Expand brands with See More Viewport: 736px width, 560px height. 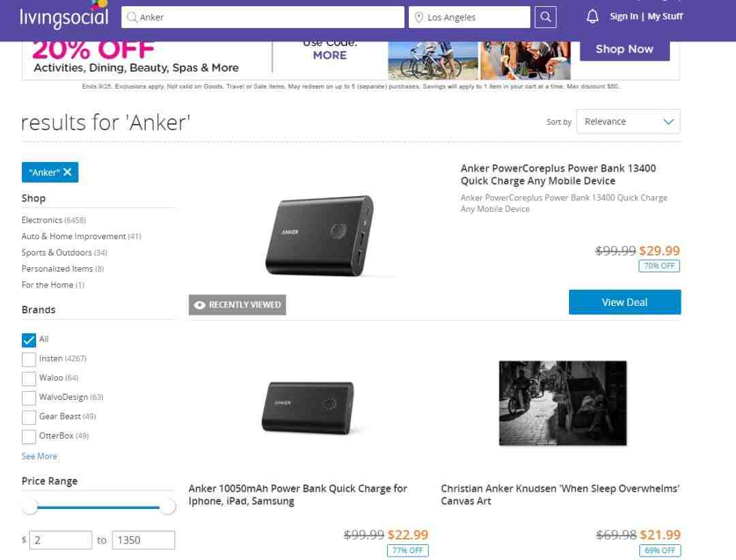tap(40, 456)
